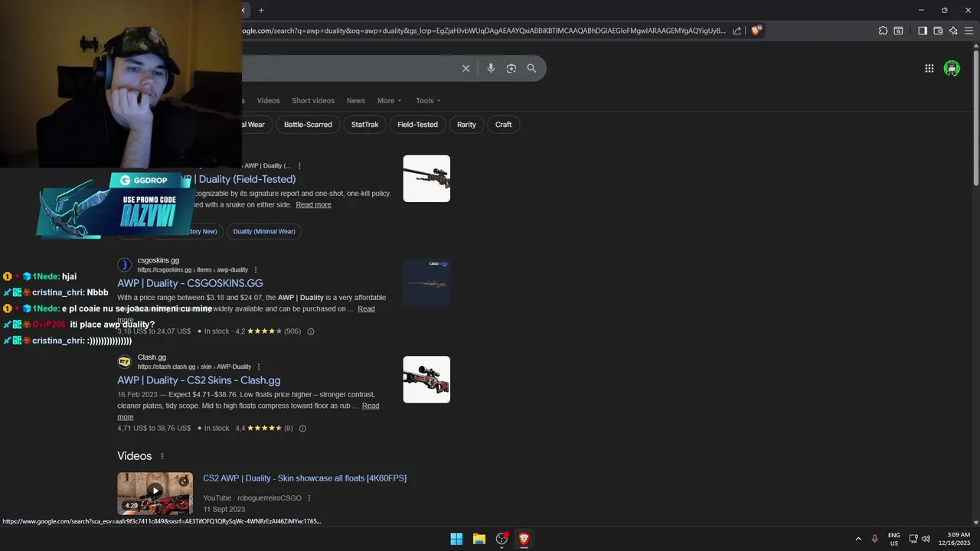Click the chat message 'iti place awp duality?'
Viewport: 980px width, 551px height.
click(113, 324)
